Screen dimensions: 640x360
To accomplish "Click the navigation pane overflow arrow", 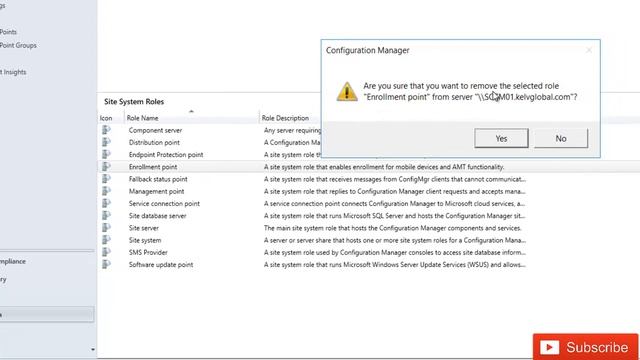I will pyautogui.click(x=93, y=350).
